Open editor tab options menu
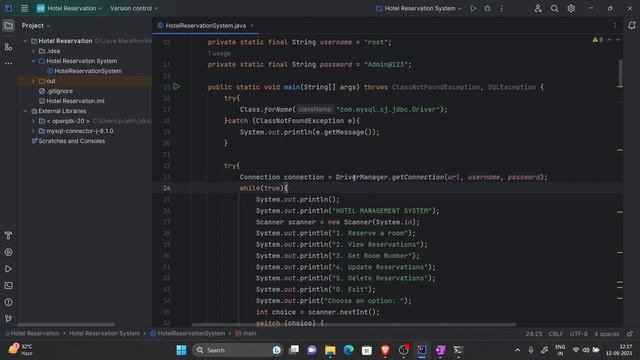This screenshot has height=360, width=640. point(615,26)
